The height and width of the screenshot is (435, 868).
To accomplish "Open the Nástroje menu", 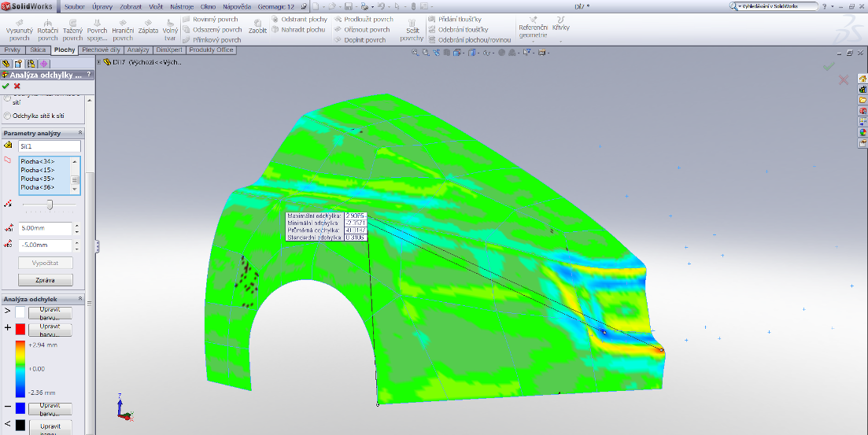I will pyautogui.click(x=182, y=6).
